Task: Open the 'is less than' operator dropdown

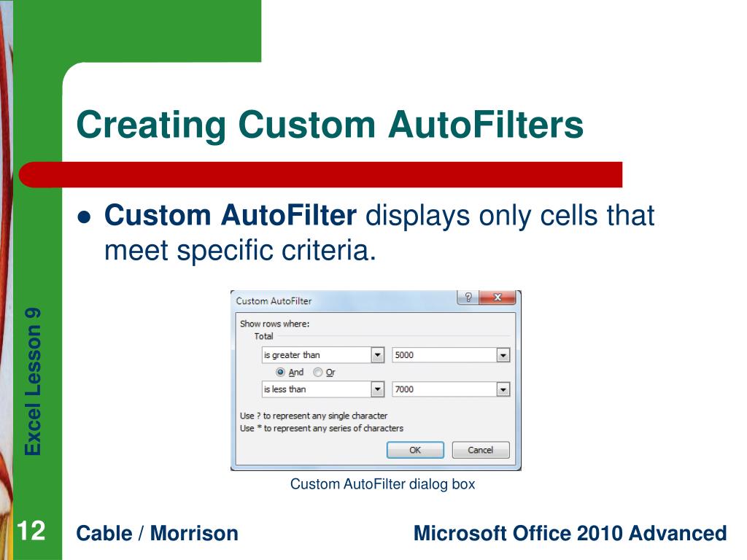Action: click(x=377, y=389)
